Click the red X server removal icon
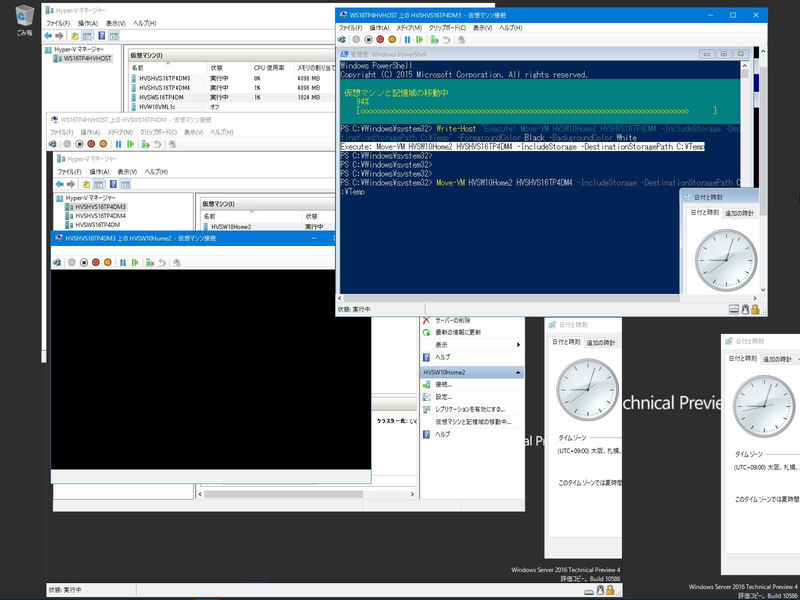 tap(427, 320)
